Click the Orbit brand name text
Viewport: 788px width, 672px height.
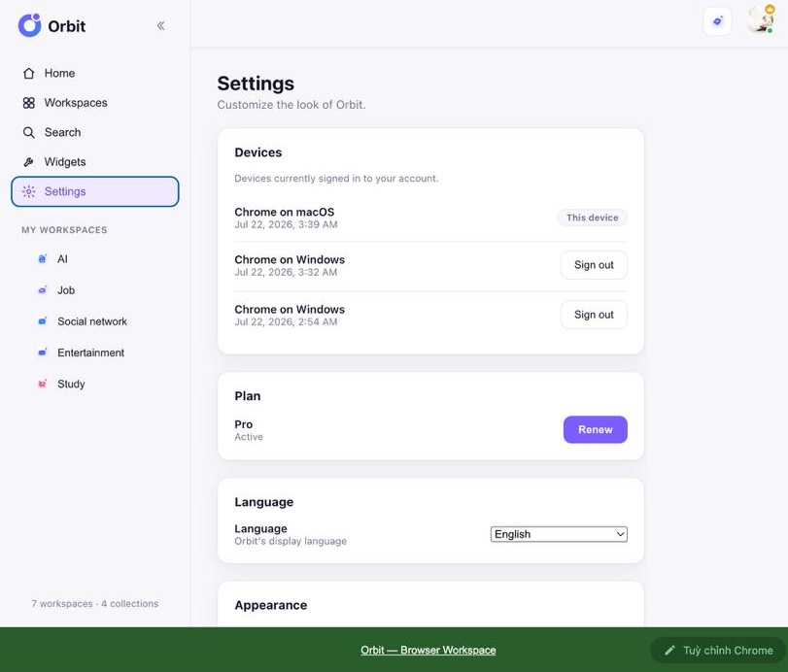(x=67, y=26)
